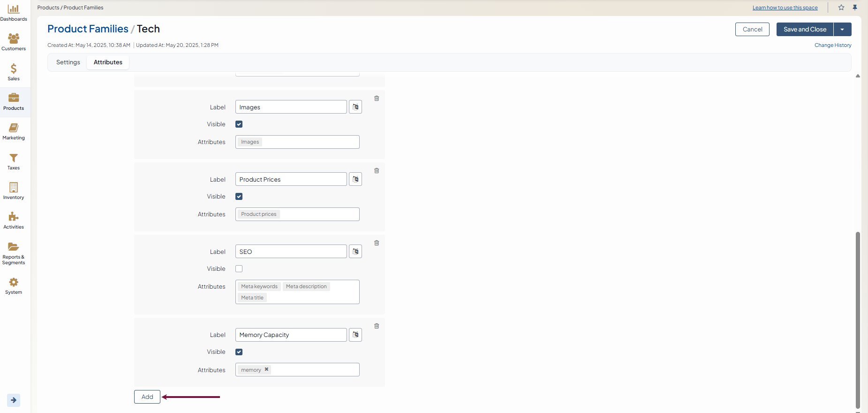868x413 pixels.
Task: Remove the memory attribute tag
Action: click(x=266, y=369)
